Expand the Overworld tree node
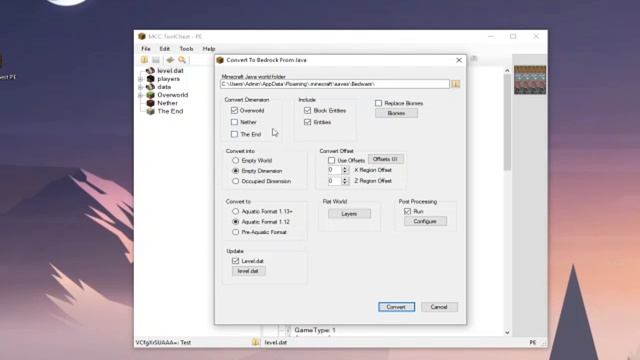The width and height of the screenshot is (640, 360). point(140,95)
